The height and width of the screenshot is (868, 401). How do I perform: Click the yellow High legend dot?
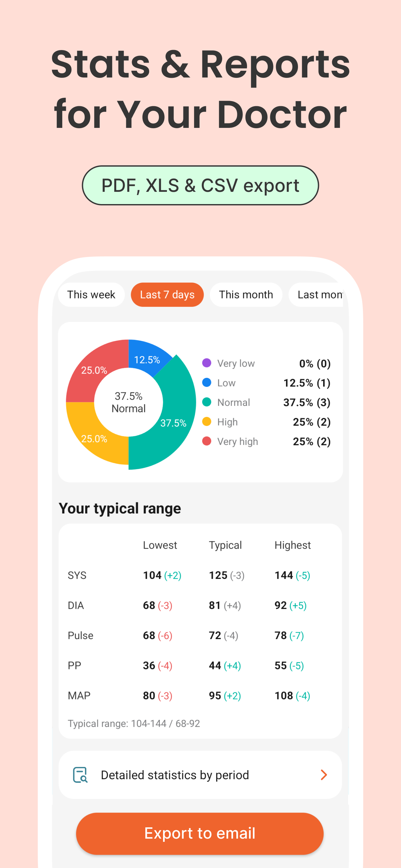(207, 421)
